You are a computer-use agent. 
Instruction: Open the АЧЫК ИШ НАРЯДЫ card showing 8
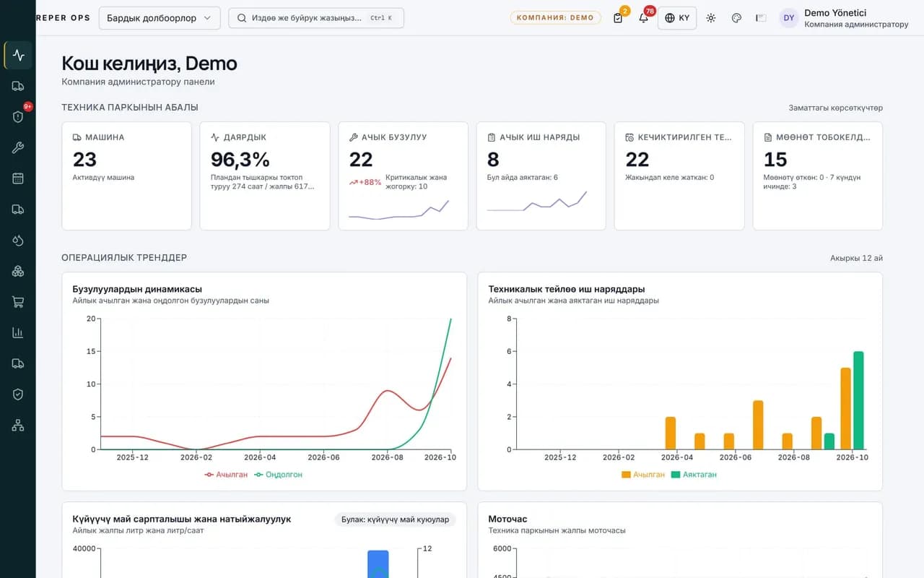tap(541, 176)
